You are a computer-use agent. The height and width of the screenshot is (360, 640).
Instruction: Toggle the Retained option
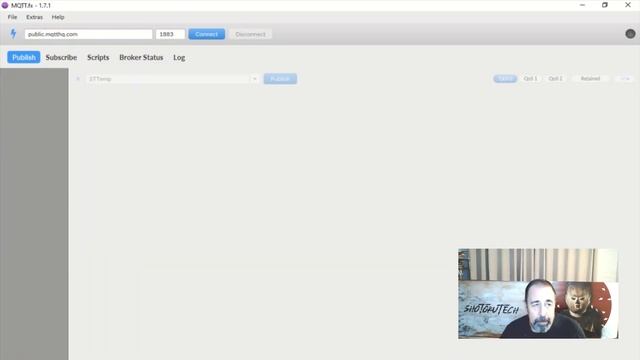click(590, 78)
